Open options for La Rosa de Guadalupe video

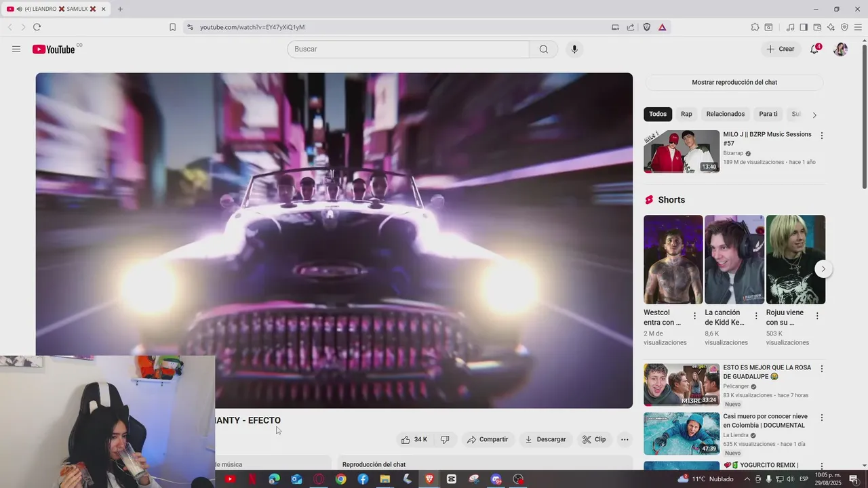click(821, 369)
